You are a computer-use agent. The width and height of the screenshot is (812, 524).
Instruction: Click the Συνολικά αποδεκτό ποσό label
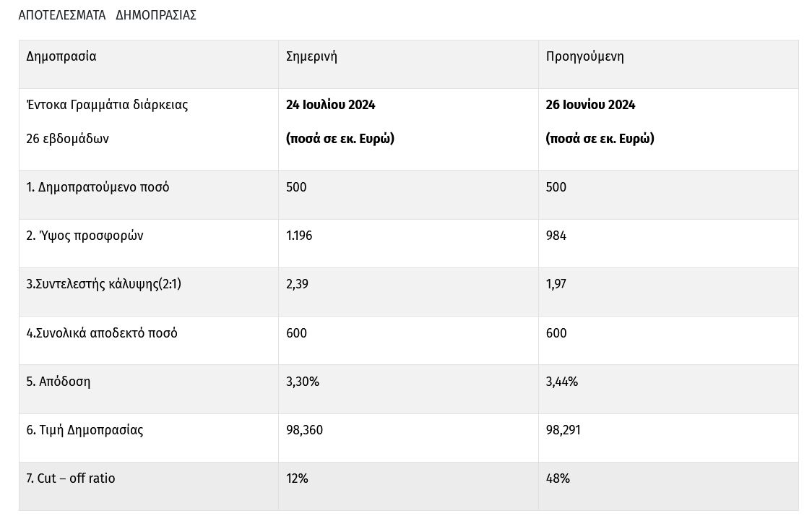pos(102,333)
